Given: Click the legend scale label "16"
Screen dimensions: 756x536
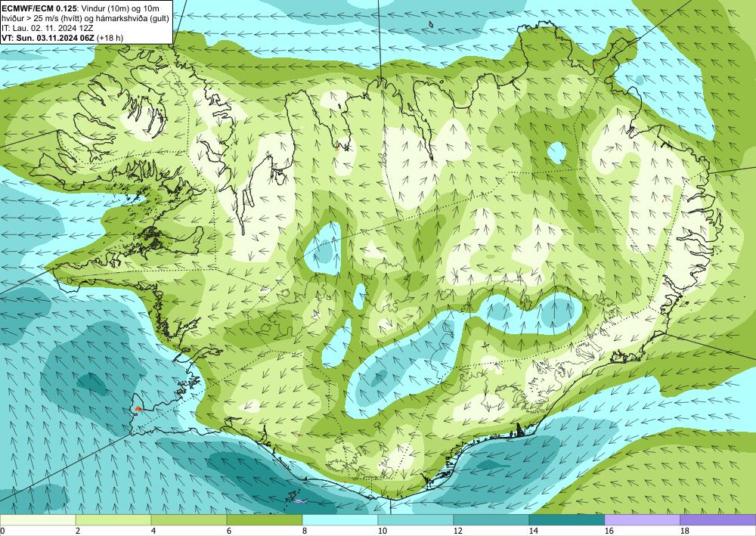Looking at the screenshot, I should coord(609,531).
